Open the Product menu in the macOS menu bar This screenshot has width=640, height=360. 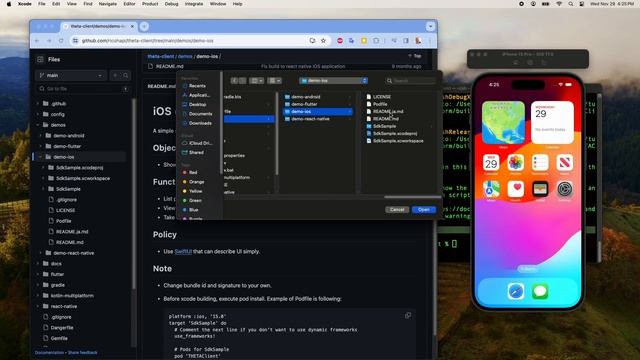(150, 4)
